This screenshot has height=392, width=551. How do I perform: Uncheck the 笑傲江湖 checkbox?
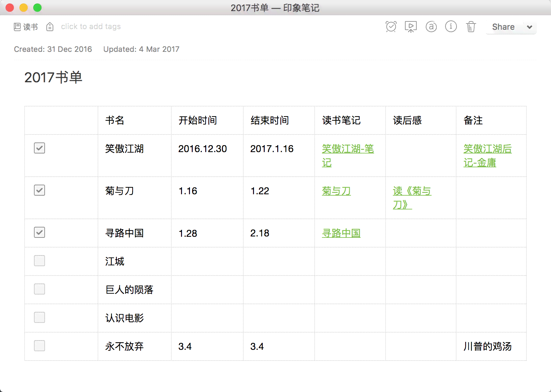[x=39, y=148]
